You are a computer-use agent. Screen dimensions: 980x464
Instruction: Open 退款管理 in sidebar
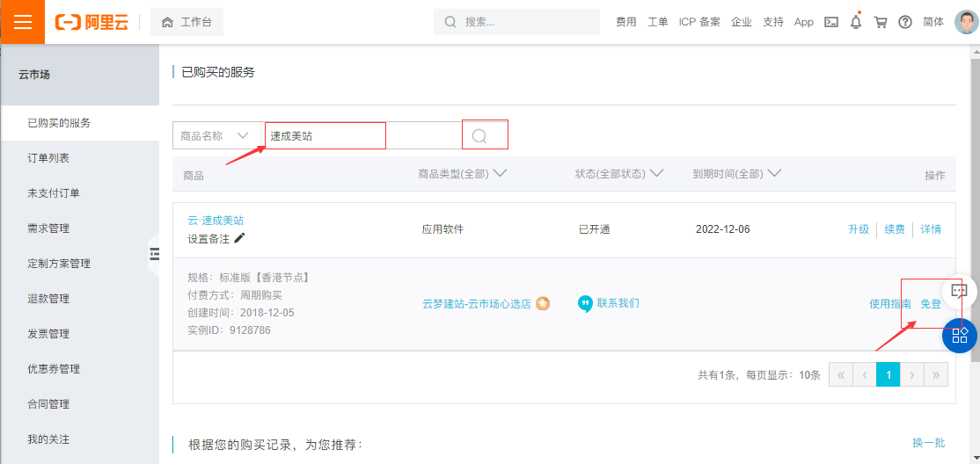pos(80,299)
